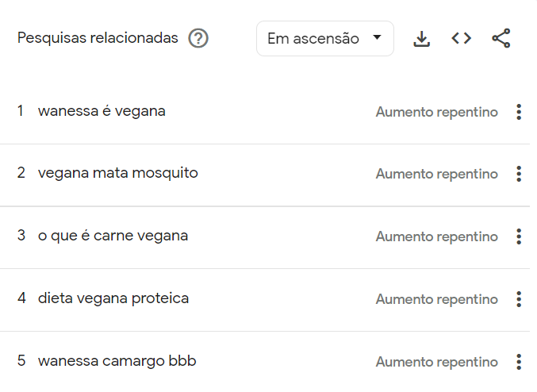Open more options for vegana mata mosquito
Screen dimensions: 537x392
tap(519, 174)
